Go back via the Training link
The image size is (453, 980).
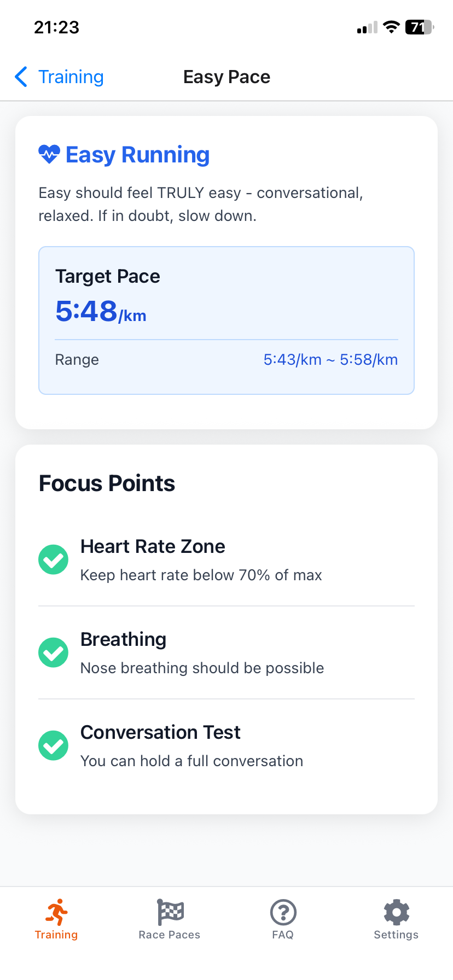71,77
